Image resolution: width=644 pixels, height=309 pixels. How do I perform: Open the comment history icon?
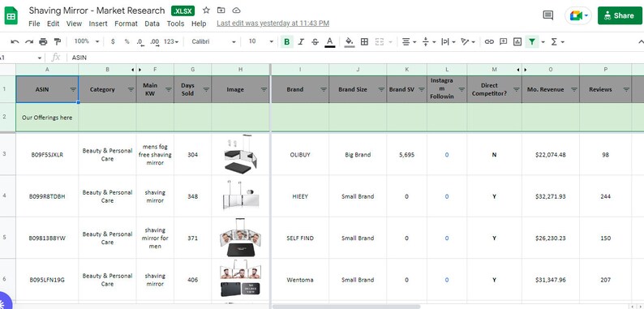548,15
